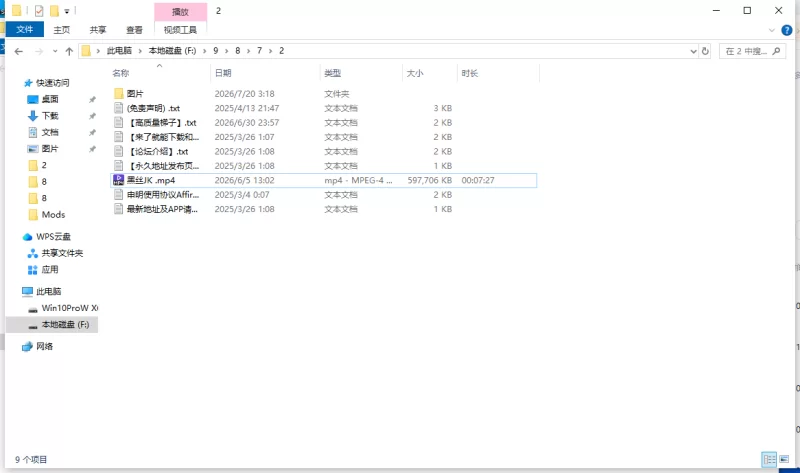Click folder 7 in the address path
The image size is (800, 473).
click(x=259, y=51)
